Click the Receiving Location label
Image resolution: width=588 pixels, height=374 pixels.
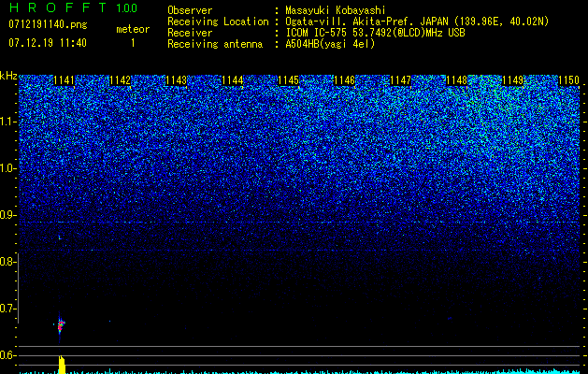[218, 22]
